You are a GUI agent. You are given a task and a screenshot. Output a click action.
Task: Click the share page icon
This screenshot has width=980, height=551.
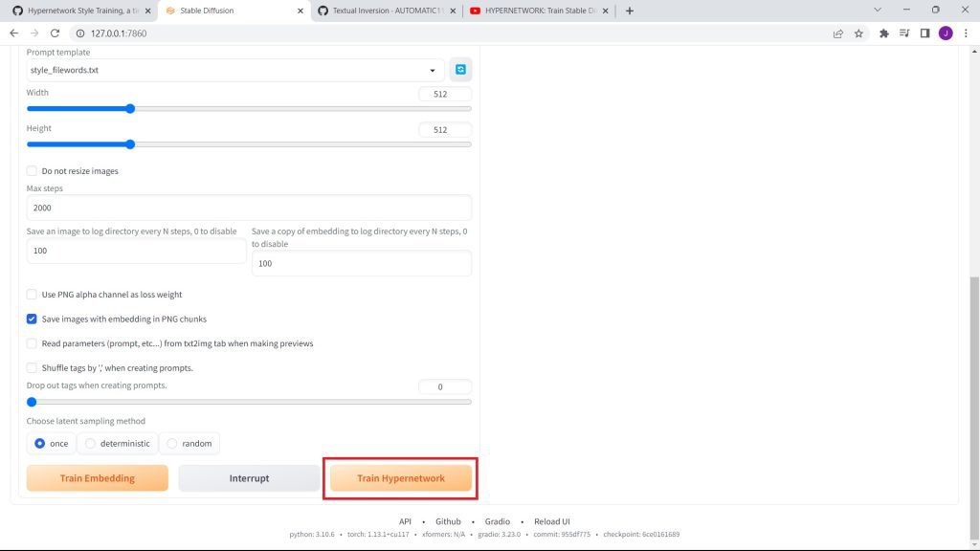(838, 33)
